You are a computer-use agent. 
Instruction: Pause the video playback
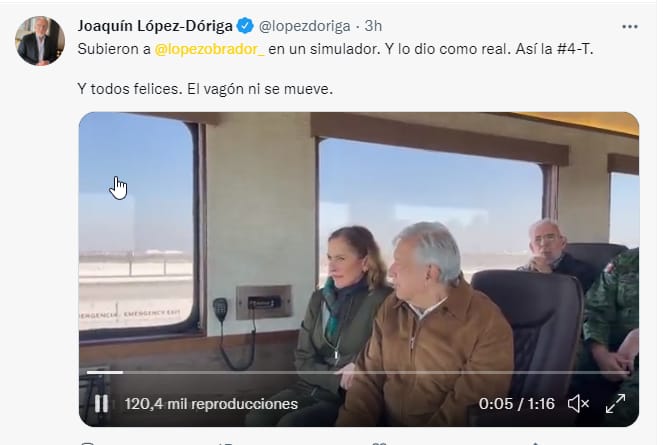[x=101, y=404]
